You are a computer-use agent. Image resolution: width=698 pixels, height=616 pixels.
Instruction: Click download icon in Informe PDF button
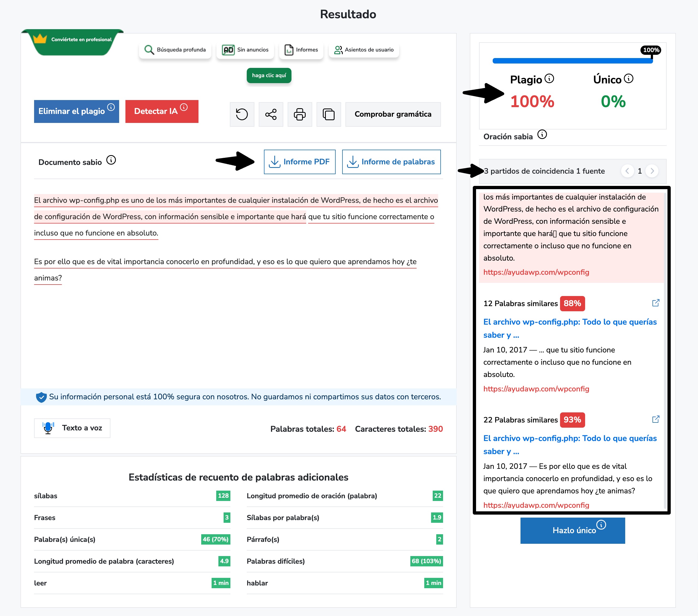tap(275, 162)
